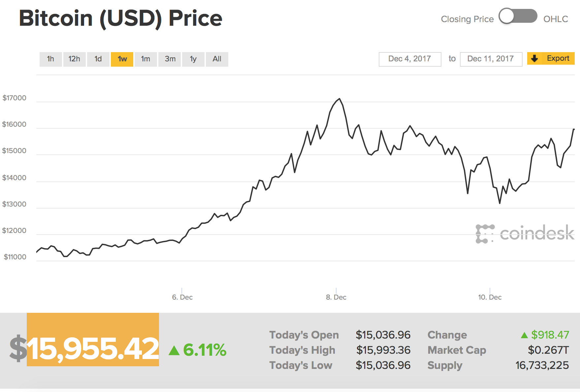
Task: Click the green up-arrow next to 6.11%
Action: (x=174, y=350)
